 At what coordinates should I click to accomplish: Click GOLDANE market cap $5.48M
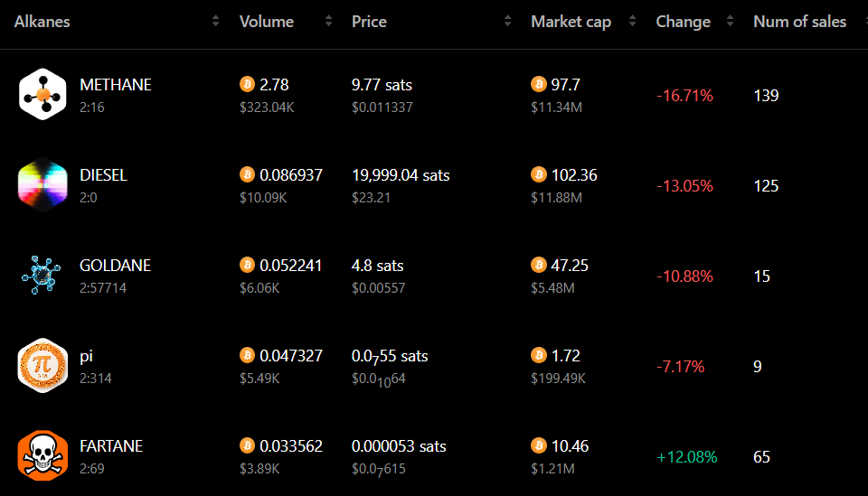point(552,287)
